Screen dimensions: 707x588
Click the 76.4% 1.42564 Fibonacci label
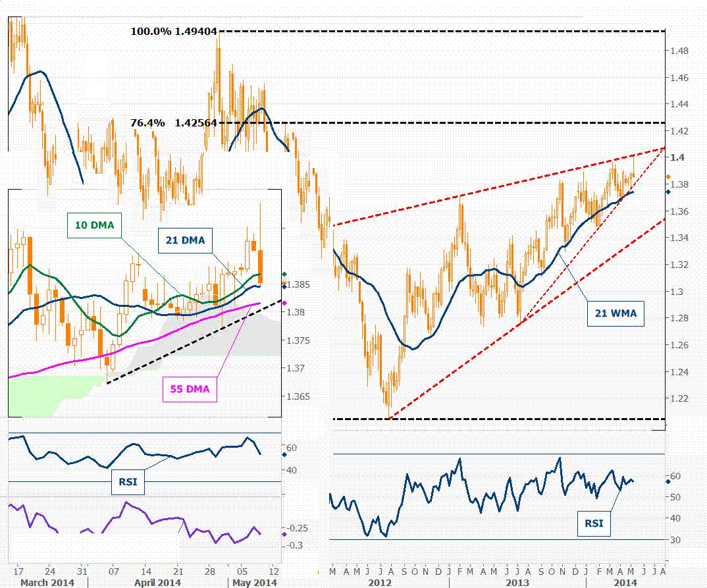click(174, 122)
